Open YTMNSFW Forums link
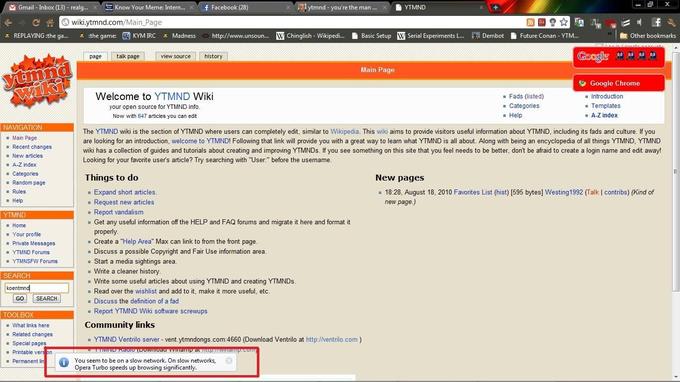 tap(35, 261)
